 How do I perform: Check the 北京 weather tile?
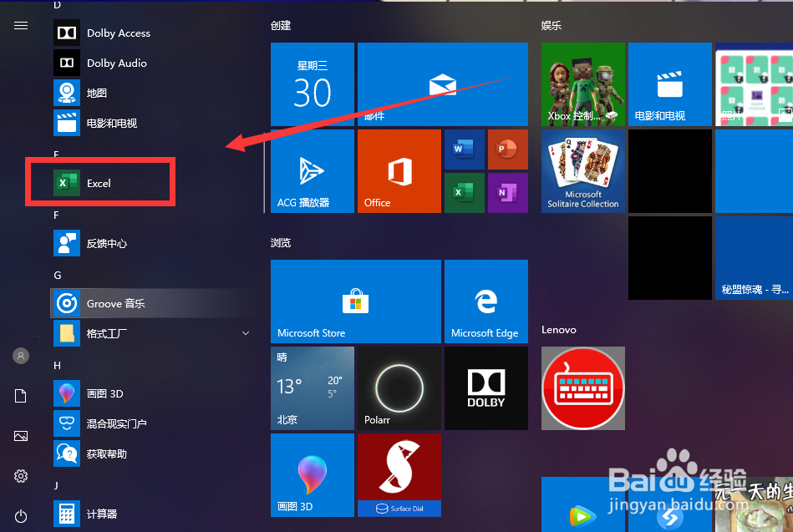point(312,388)
